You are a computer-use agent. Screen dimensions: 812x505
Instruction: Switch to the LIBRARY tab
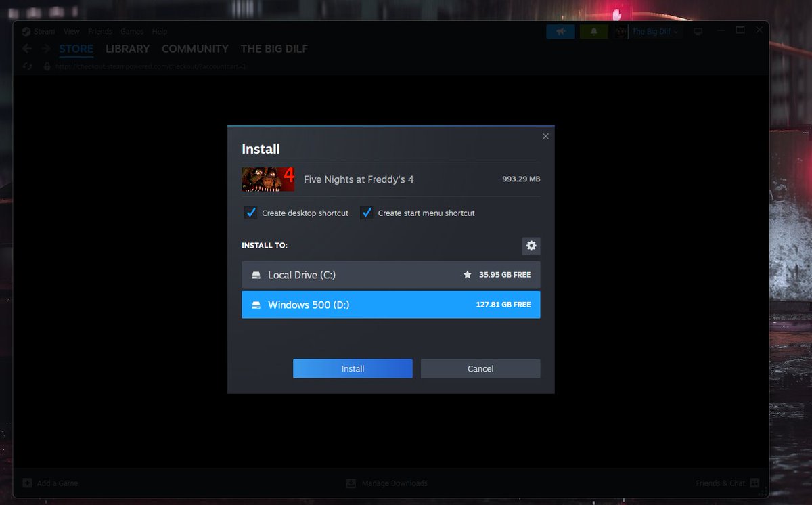tap(127, 49)
